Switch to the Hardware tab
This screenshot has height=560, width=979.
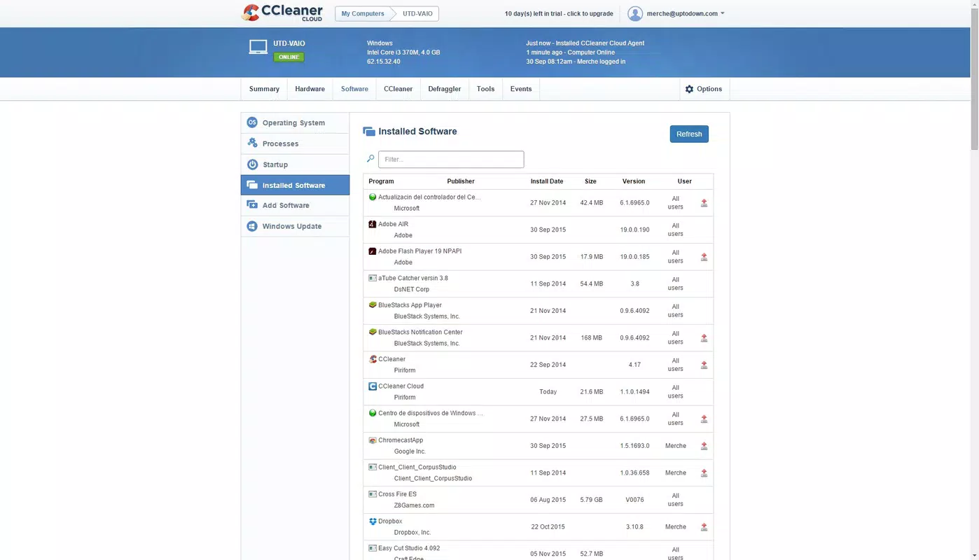[310, 89]
